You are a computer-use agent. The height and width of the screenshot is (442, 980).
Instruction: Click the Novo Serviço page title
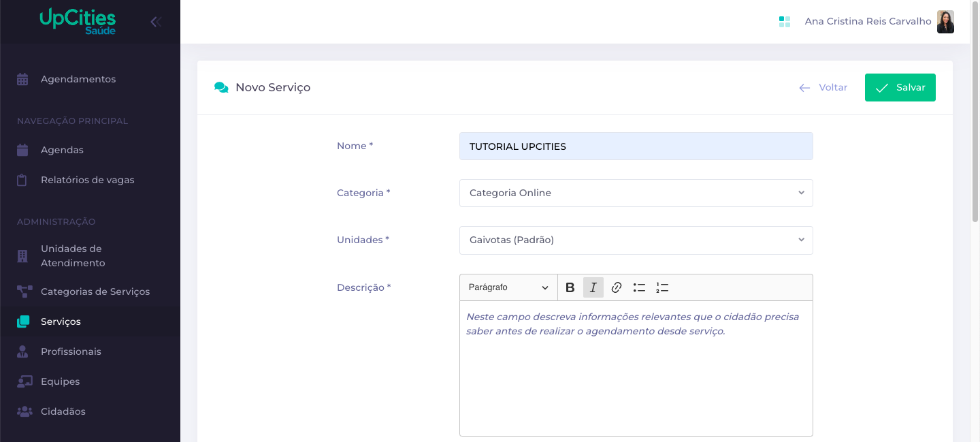point(273,87)
